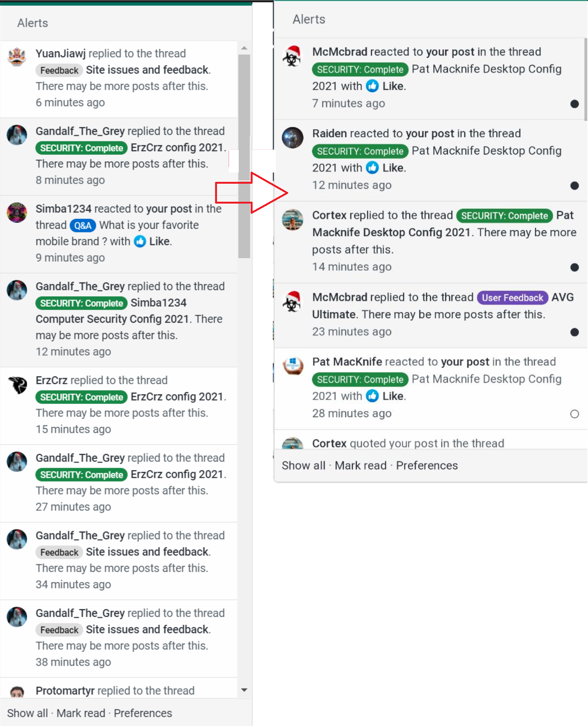Open Simba1234's avatar in left panel
Image resolution: width=588 pixels, height=727 pixels.
pyautogui.click(x=17, y=212)
